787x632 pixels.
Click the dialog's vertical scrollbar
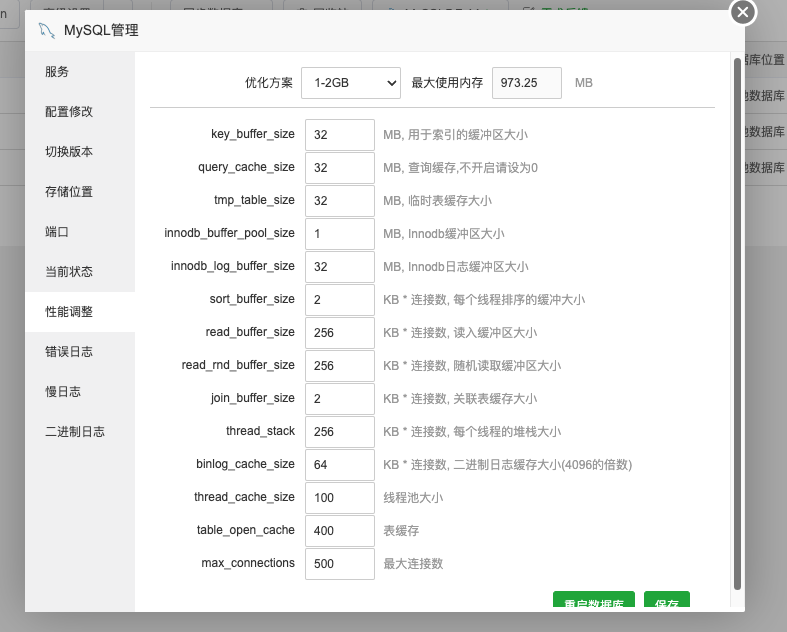(x=737, y=324)
